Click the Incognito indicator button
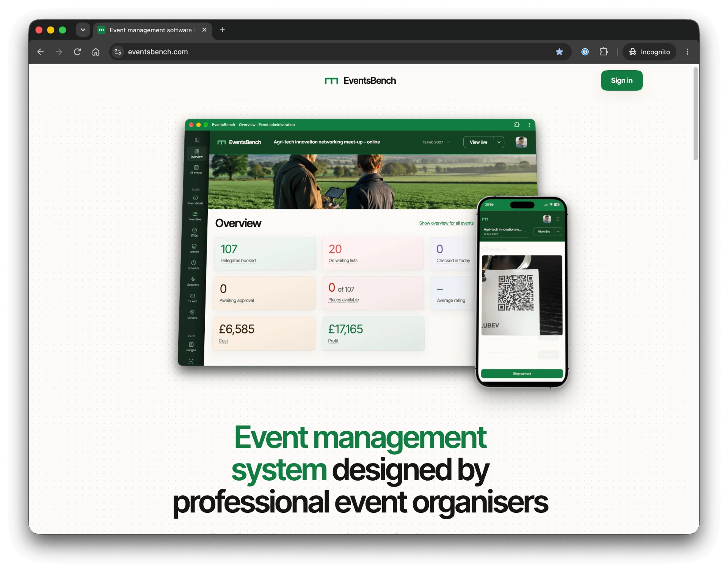Image resolution: width=728 pixels, height=572 pixels. 649,52
